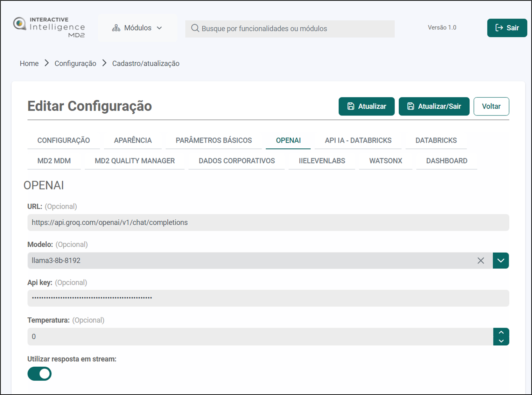The height and width of the screenshot is (395, 532).
Task: Open the WATSONX tab
Action: pos(385,161)
